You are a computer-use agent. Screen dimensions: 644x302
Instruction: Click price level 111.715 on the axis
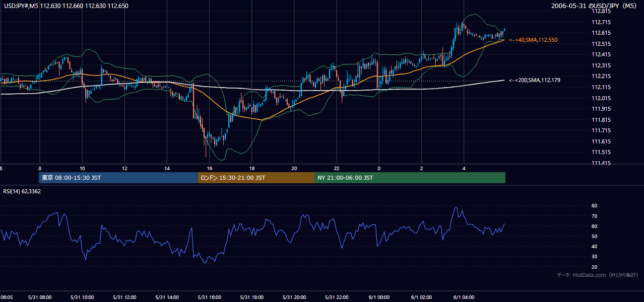coord(601,130)
